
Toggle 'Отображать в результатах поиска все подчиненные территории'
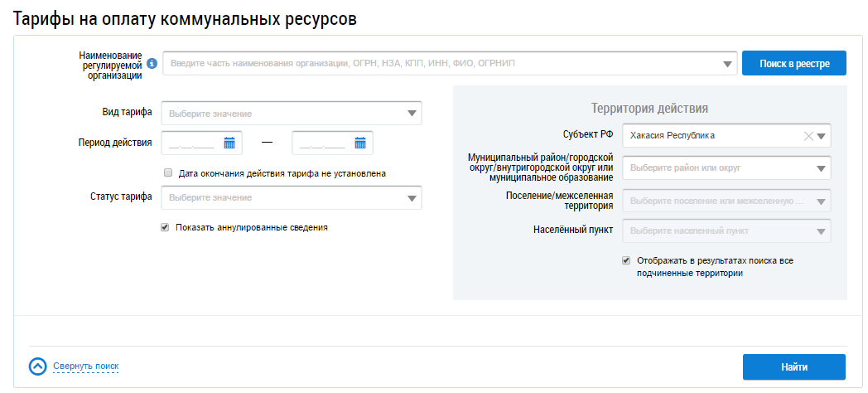point(626,260)
